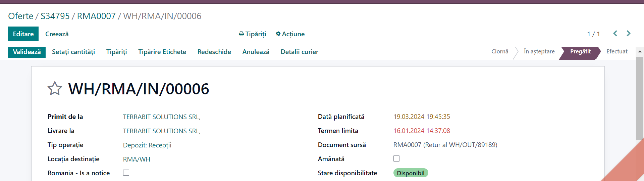Open the Acțiune gear dropdown
The image size is (644, 181).
point(290,34)
